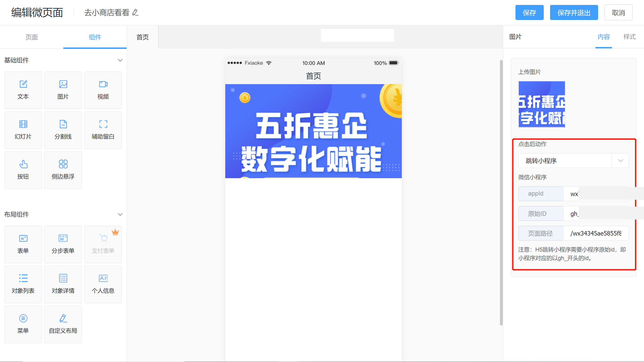Click the appId input field
The width and height of the screenshot is (644, 362).
tap(596, 193)
